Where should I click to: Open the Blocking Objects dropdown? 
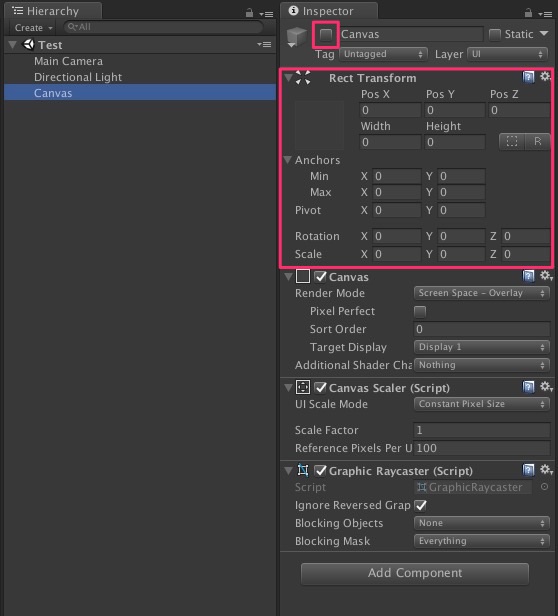(482, 523)
